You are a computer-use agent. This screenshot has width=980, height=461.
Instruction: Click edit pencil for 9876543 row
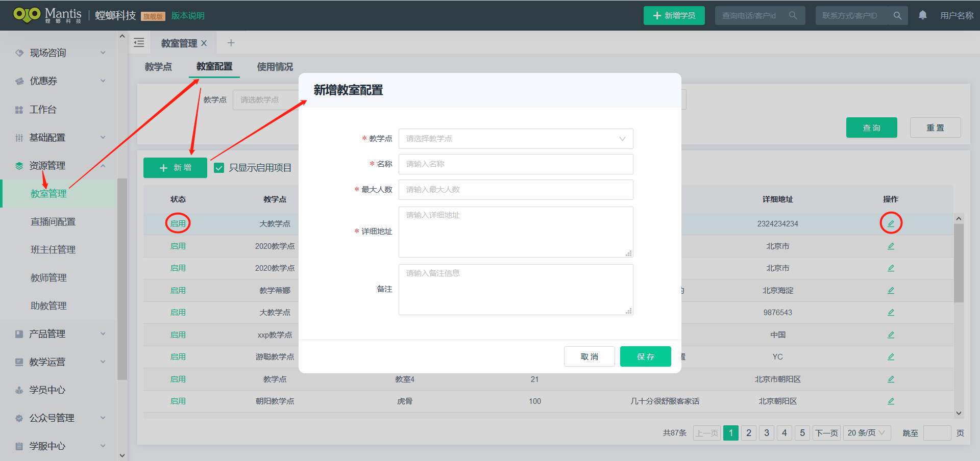[891, 313]
